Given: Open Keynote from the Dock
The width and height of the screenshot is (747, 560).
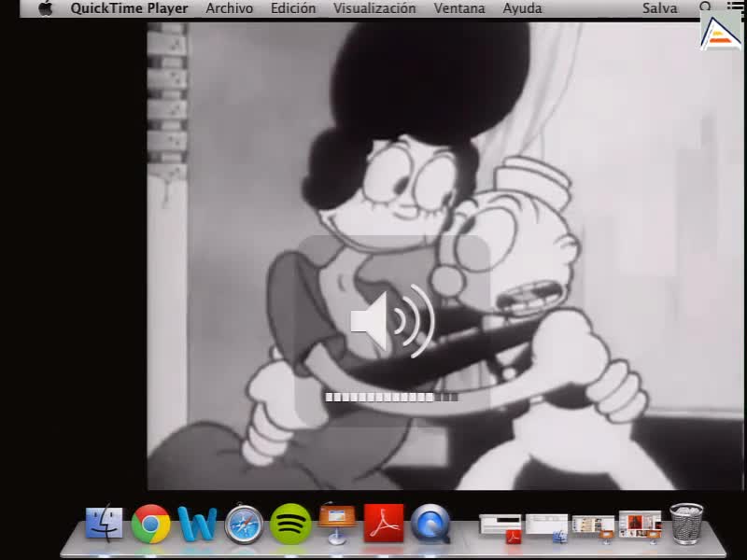Looking at the screenshot, I should pyautogui.click(x=337, y=523).
